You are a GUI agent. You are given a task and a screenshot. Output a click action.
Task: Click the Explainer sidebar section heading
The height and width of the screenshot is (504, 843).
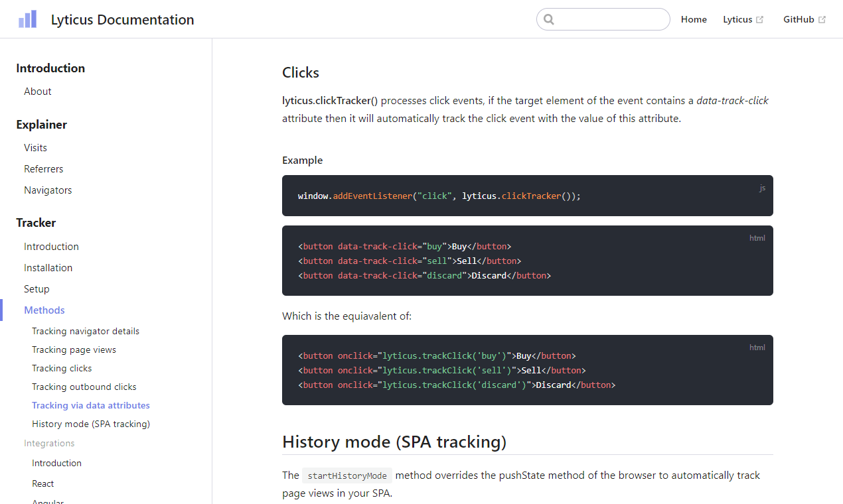click(41, 125)
